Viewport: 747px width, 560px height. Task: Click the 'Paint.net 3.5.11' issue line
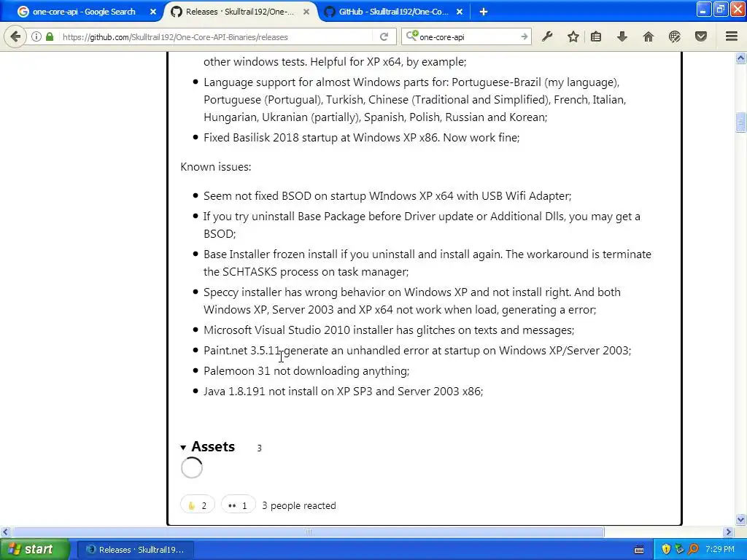tap(417, 351)
